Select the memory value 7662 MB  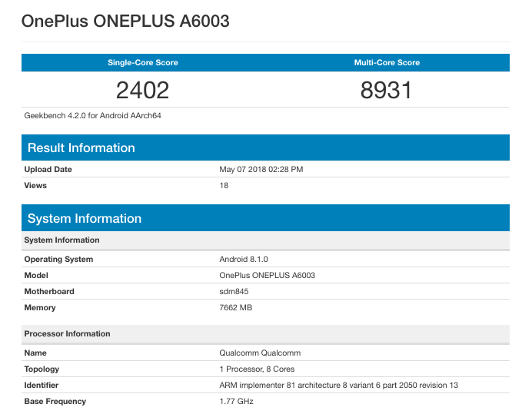pos(235,307)
